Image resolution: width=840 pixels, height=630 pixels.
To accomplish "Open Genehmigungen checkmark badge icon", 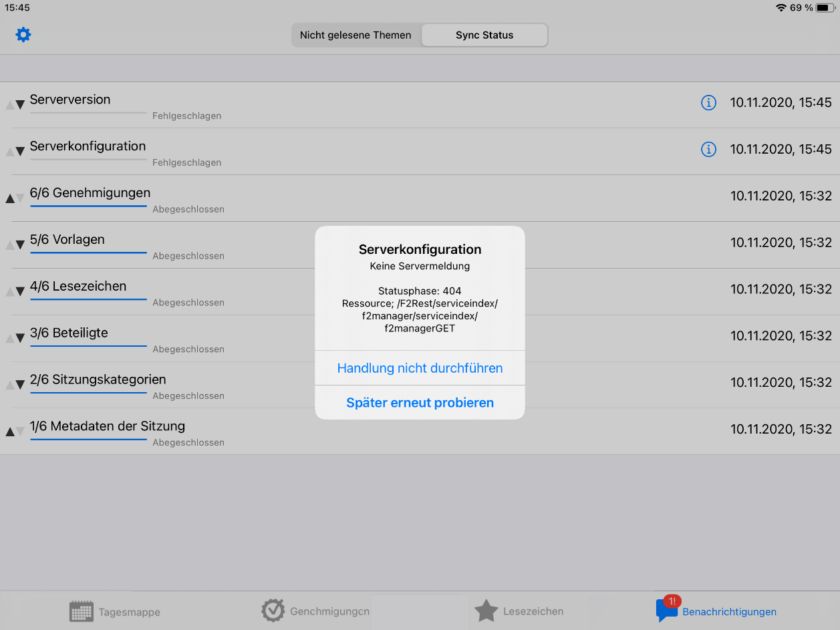I will tap(273, 611).
